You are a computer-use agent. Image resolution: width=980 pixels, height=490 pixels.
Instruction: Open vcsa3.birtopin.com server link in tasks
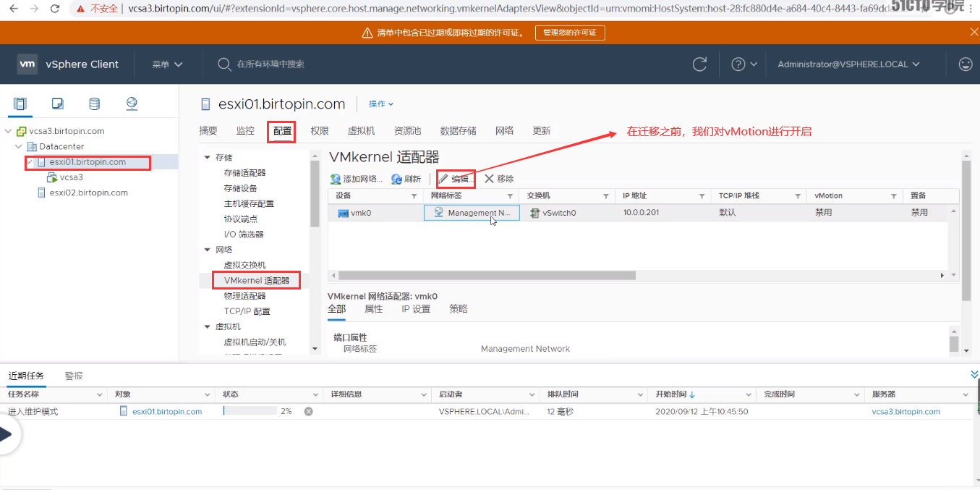tap(906, 411)
